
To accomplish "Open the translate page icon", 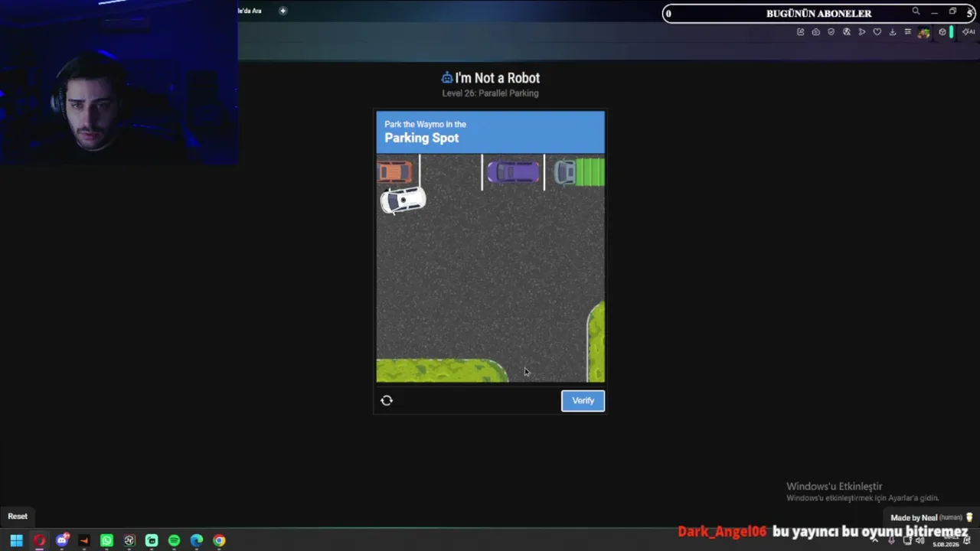I will (x=847, y=32).
